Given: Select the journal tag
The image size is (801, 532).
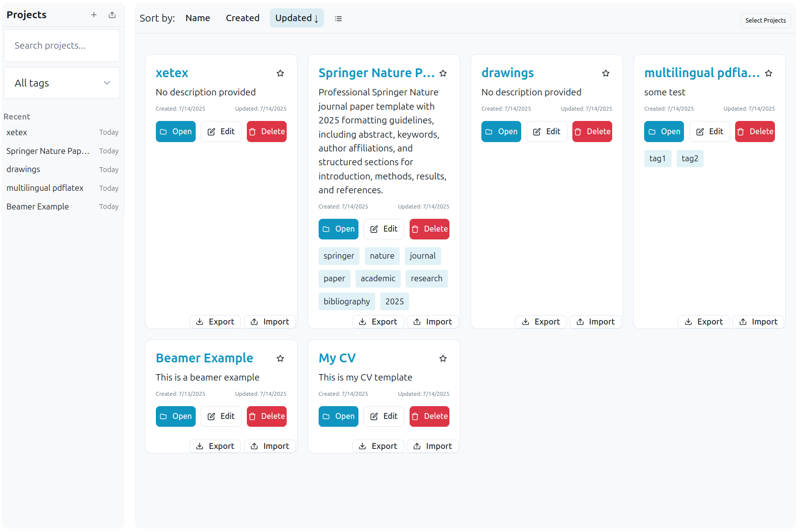Looking at the screenshot, I should point(422,256).
